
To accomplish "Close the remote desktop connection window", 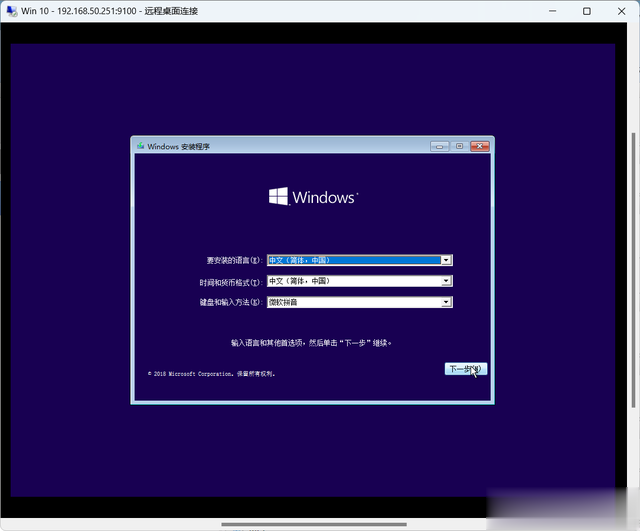I will 621,11.
